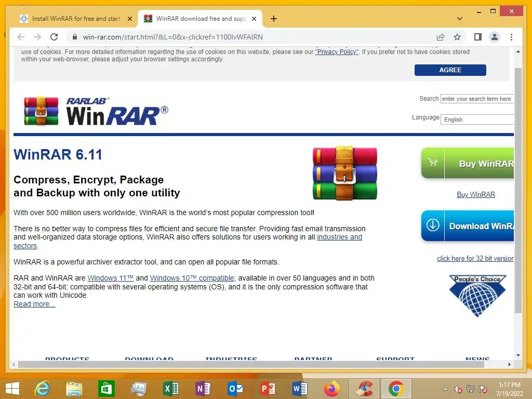The height and width of the screenshot is (399, 532).
Task: Open the Windows Start button
Action: (x=12, y=389)
